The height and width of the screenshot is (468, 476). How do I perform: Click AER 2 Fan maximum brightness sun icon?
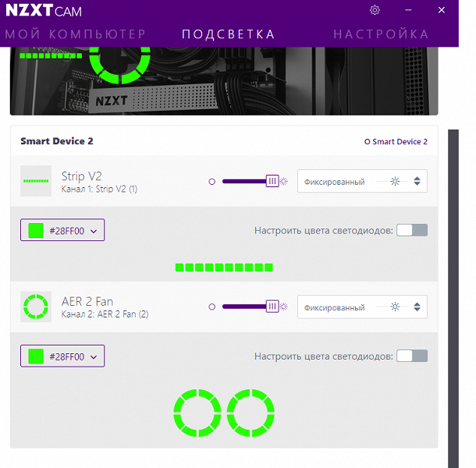(x=284, y=307)
